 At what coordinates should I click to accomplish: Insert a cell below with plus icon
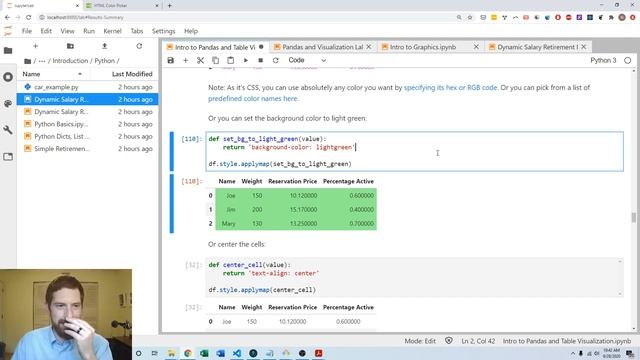185,60
